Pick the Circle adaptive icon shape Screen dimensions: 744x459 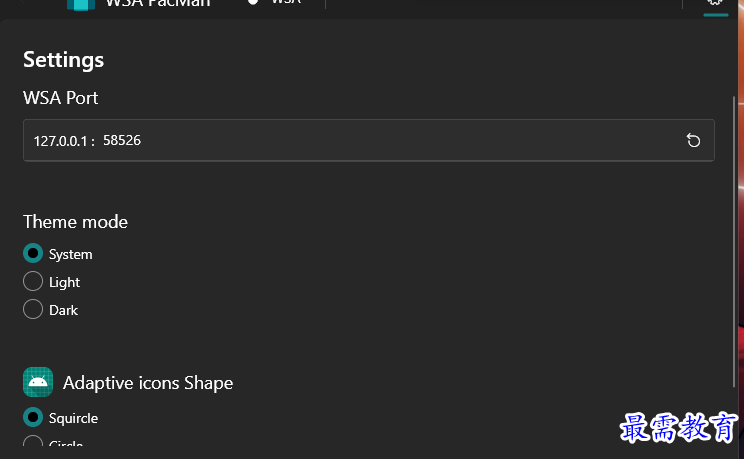(53, 442)
